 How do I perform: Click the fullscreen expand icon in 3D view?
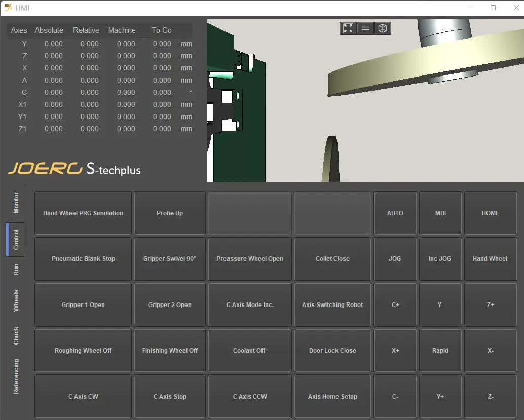348,28
